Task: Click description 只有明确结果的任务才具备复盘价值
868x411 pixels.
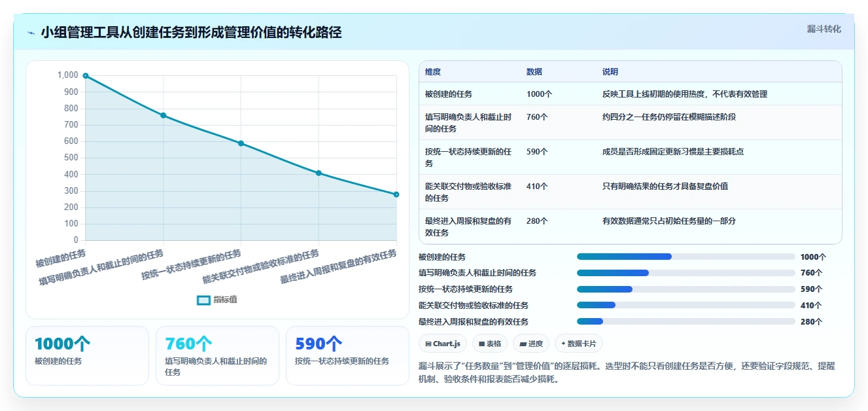Action: (665, 187)
